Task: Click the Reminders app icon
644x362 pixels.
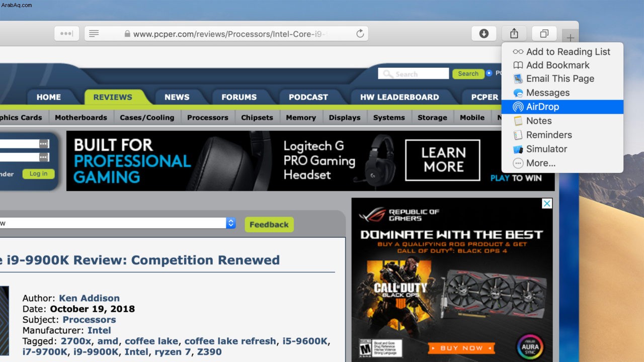Action: coord(518,135)
